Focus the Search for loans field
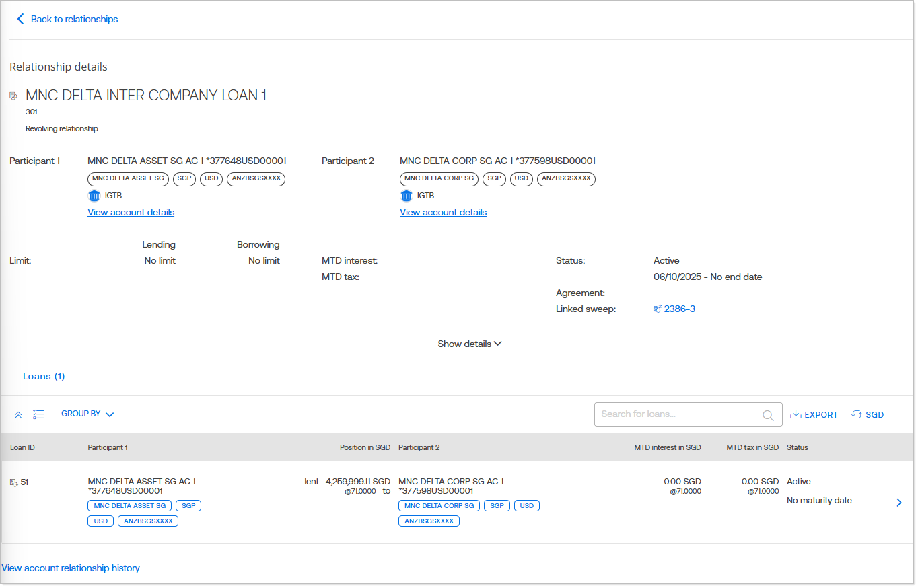This screenshot has width=918, height=588. 678,414
